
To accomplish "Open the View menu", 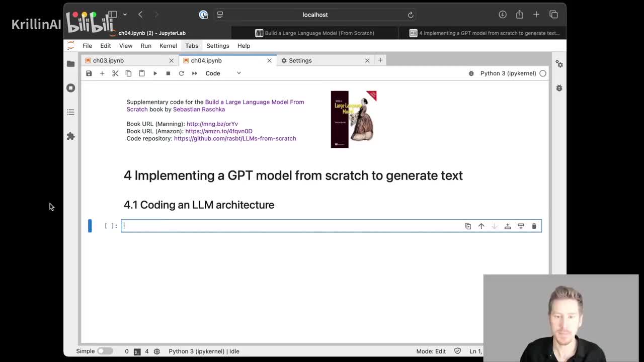I will coord(126,46).
